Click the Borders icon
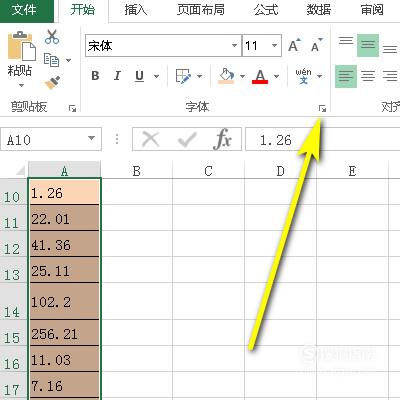400x400 pixels. [183, 76]
